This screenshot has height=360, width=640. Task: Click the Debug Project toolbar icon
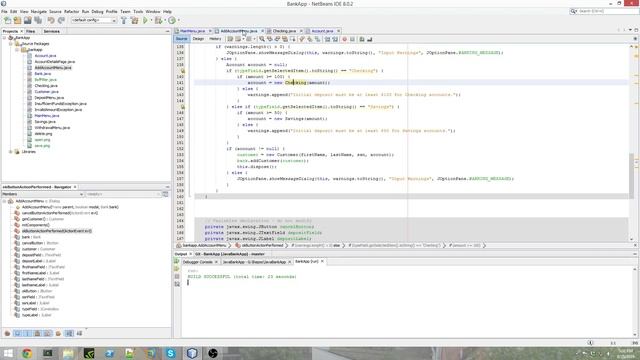158,20
